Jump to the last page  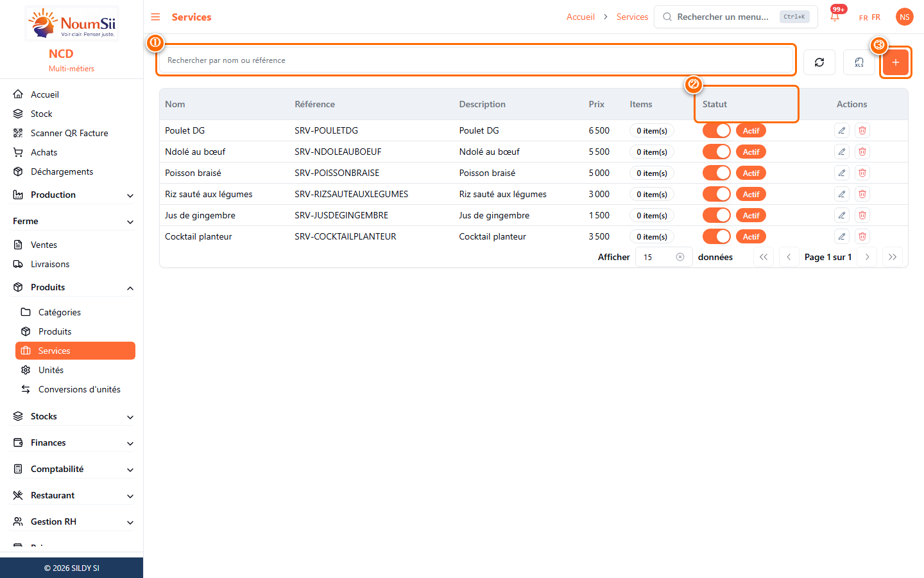click(893, 257)
